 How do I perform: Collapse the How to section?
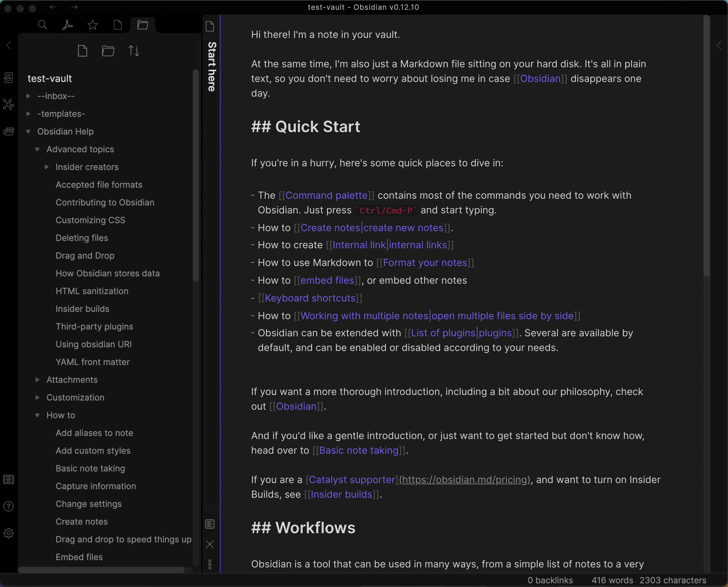38,415
